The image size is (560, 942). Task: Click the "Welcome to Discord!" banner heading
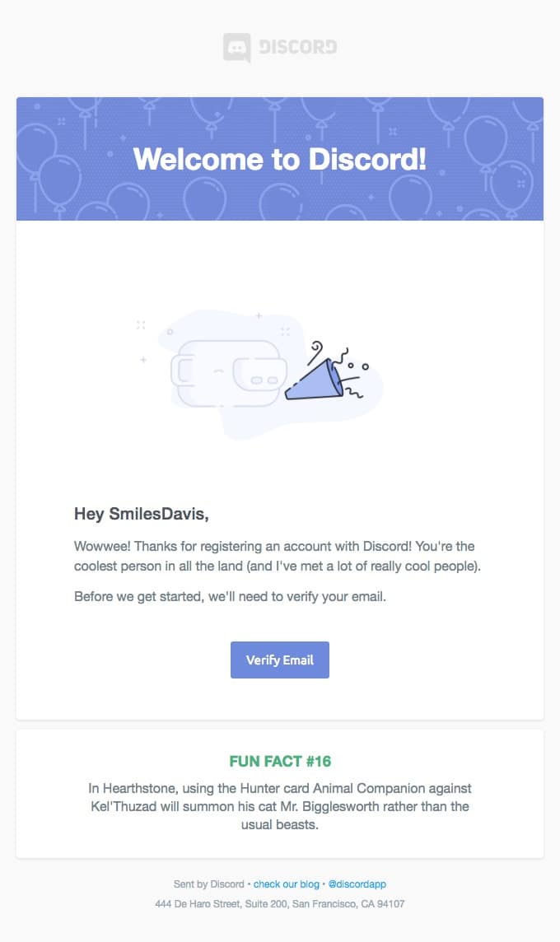pos(280,158)
